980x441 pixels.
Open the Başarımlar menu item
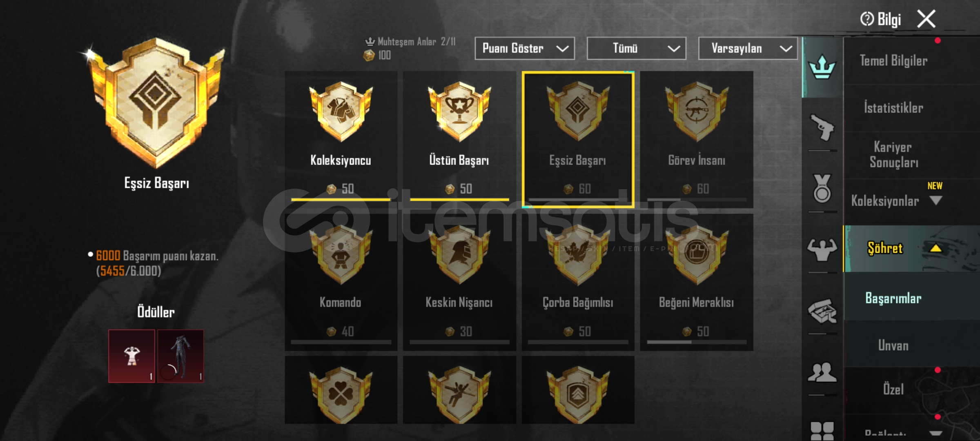tap(893, 298)
